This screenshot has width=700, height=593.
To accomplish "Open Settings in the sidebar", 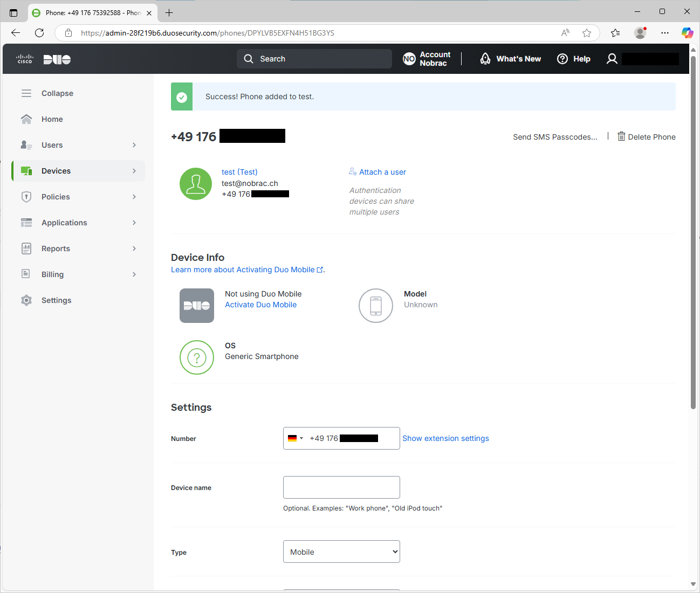I will 78,300.
